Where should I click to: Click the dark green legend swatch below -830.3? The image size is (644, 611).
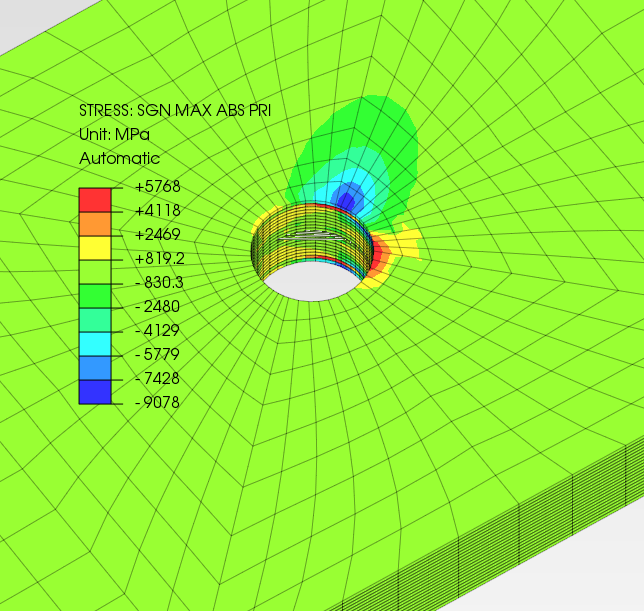tap(95, 296)
